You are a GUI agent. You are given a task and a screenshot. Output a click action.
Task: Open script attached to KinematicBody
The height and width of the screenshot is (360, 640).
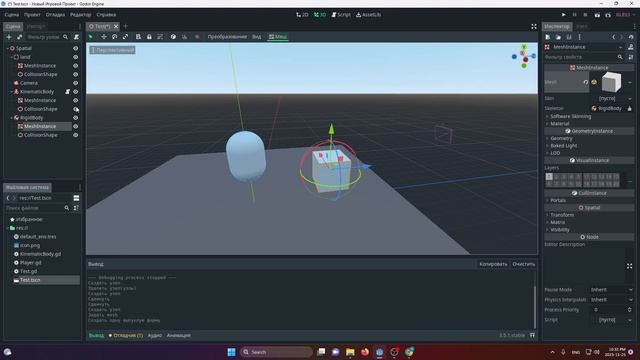(68, 92)
